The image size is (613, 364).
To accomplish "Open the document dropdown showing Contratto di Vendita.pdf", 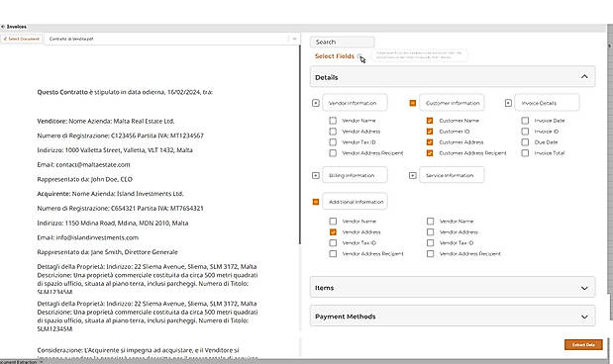I will [172, 39].
